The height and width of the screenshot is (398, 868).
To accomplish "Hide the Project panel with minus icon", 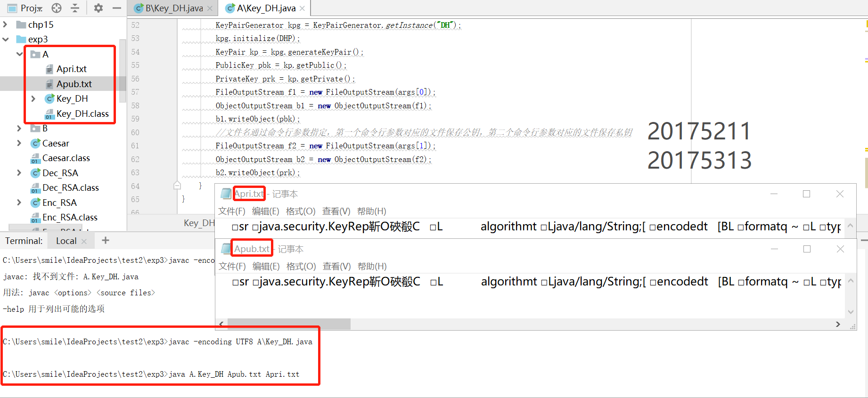I will point(117,8).
